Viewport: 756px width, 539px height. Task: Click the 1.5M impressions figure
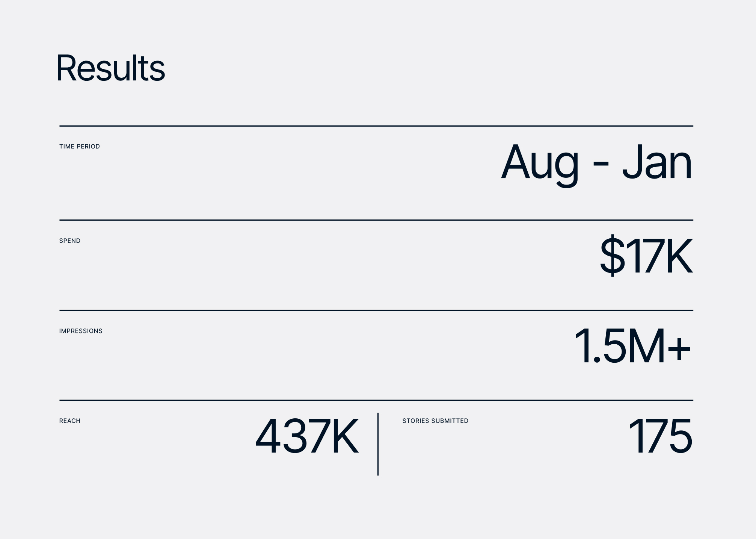(x=620, y=346)
